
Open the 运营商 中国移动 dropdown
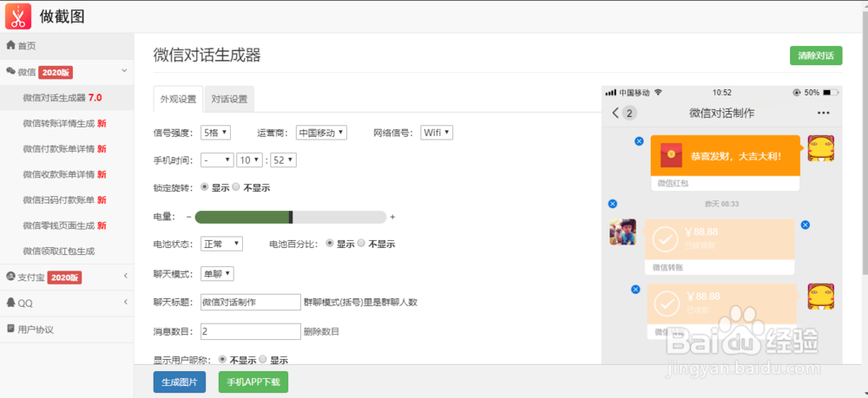[x=322, y=133]
